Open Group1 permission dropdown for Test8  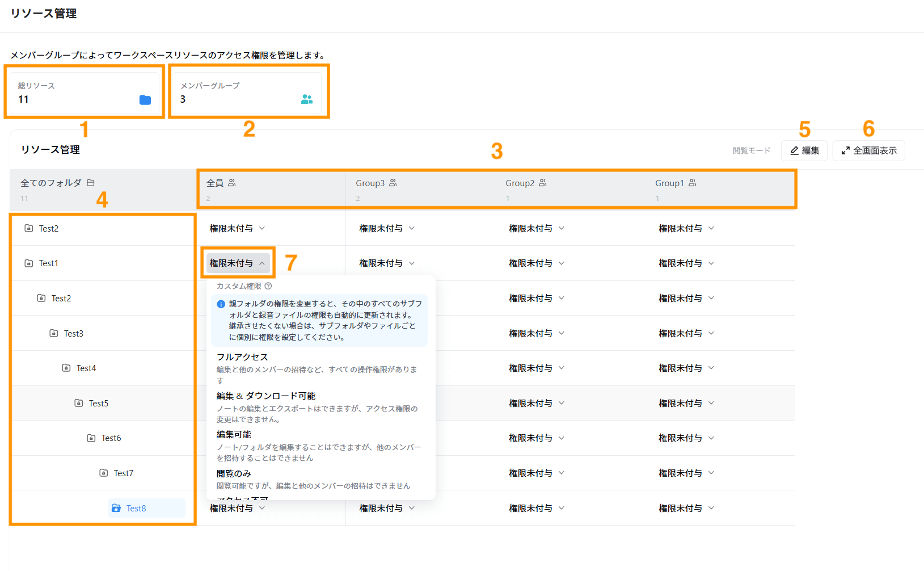tap(687, 508)
